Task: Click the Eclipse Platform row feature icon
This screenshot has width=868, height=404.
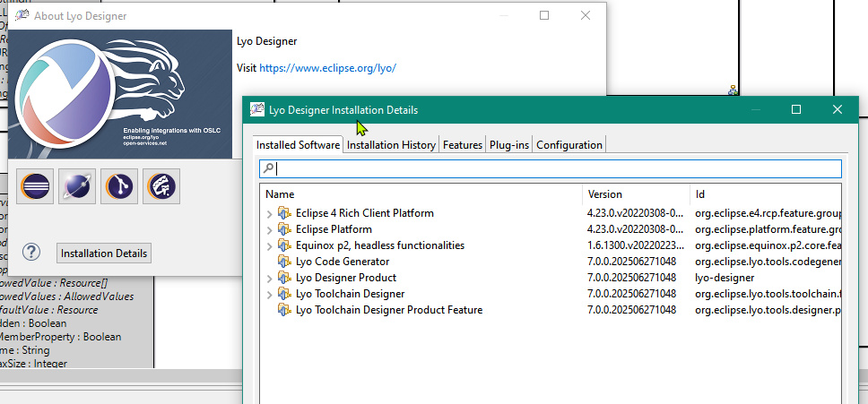Action: [284, 229]
